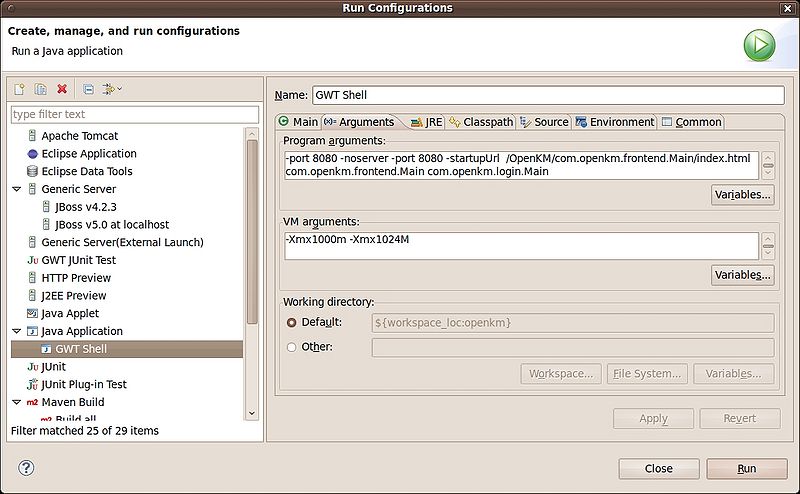Click the tree scrollbar down arrow
This screenshot has height=494, width=800.
[x=252, y=413]
